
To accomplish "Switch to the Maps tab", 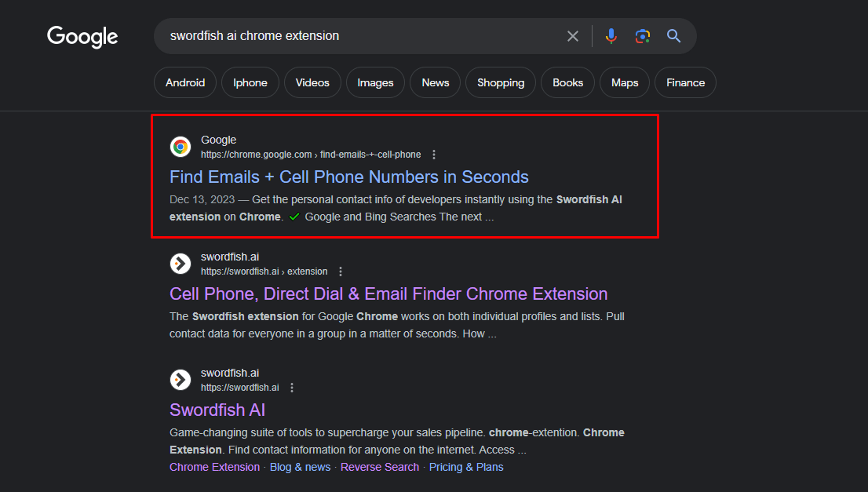I will pos(625,82).
